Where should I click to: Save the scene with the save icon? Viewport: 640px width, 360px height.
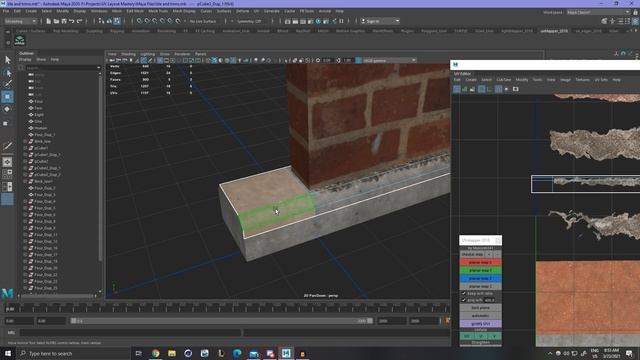[x=64, y=21]
